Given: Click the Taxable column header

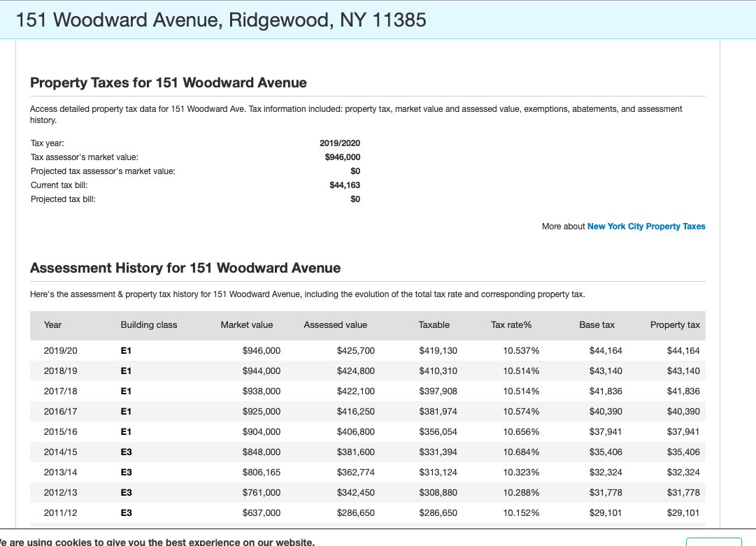Looking at the screenshot, I should (x=434, y=324).
